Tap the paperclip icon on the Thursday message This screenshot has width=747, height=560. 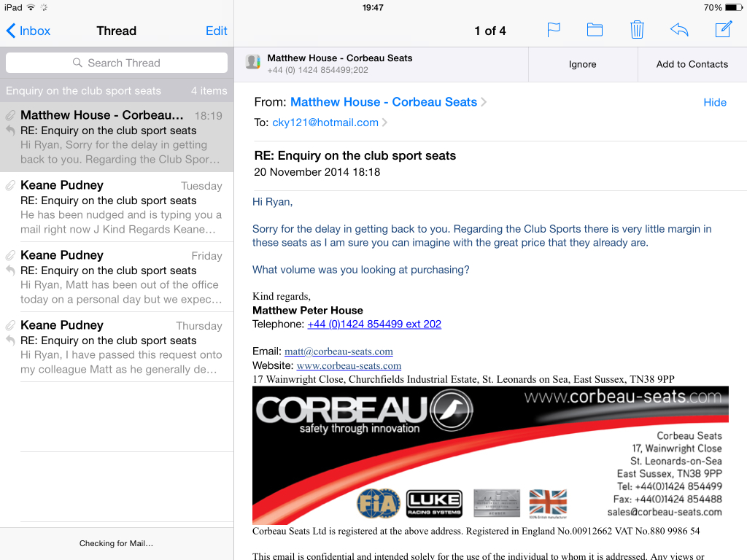click(10, 325)
